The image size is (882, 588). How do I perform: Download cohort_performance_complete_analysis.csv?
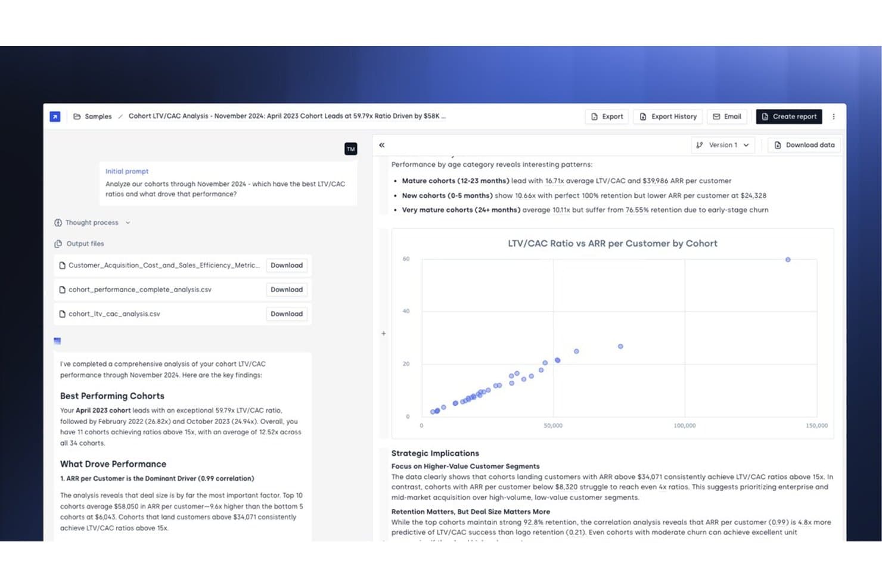click(x=287, y=290)
